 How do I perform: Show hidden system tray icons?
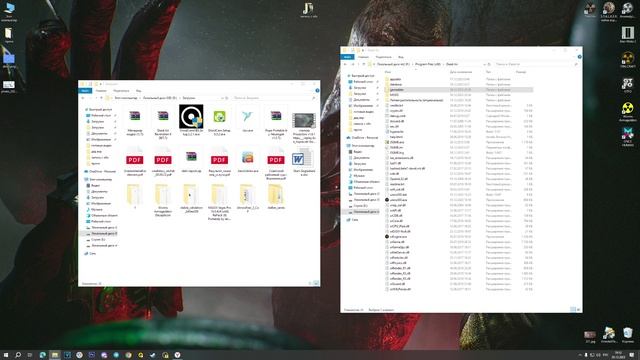[x=580, y=355]
